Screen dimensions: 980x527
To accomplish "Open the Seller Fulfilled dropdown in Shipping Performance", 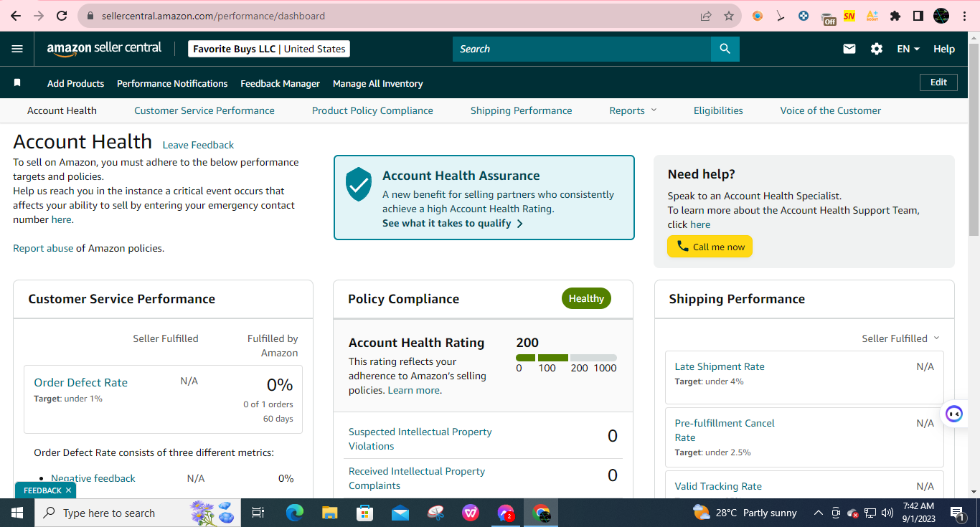I will [900, 338].
